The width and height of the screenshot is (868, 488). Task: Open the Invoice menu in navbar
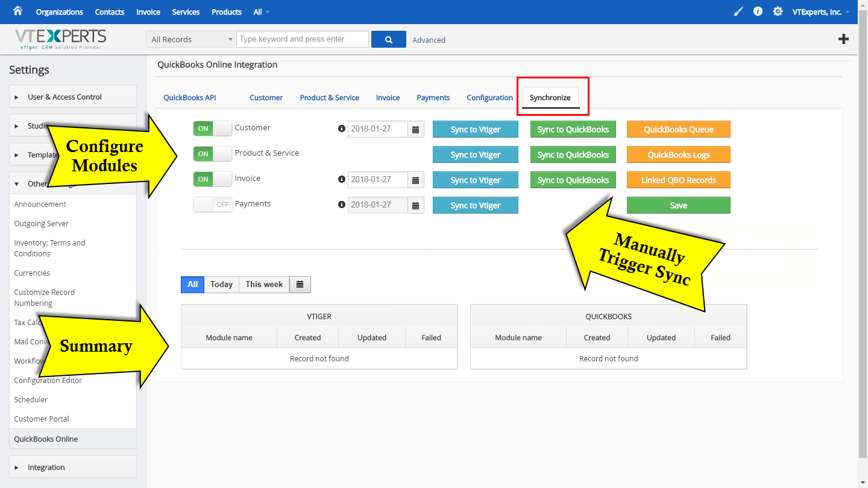(148, 12)
